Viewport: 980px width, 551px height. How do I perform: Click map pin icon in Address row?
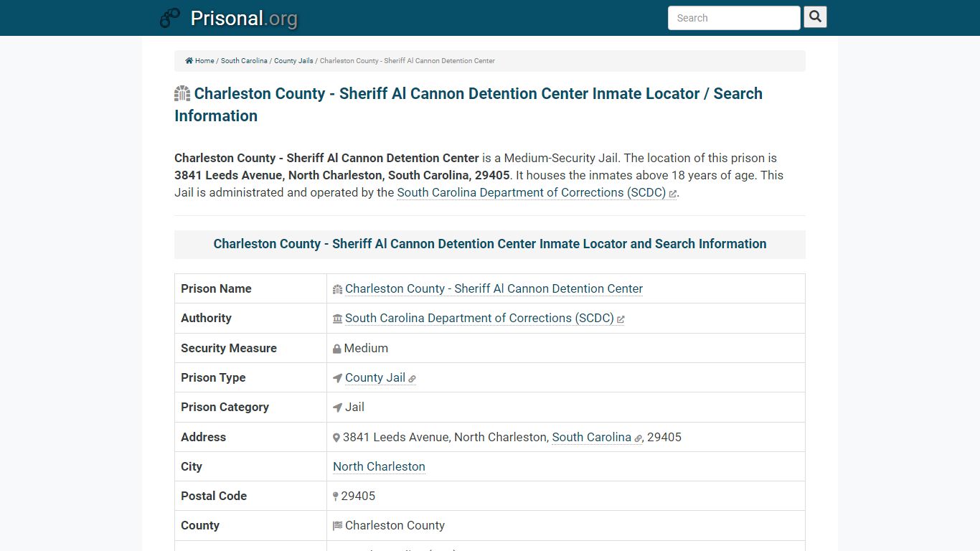tap(336, 438)
